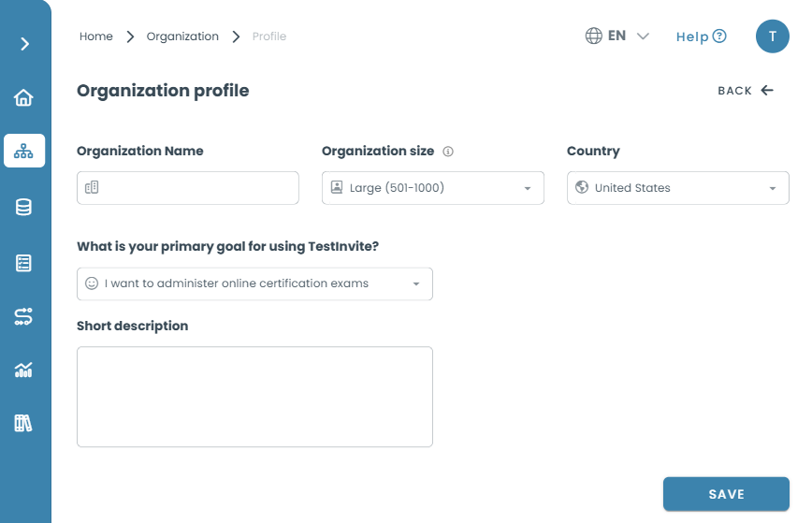The image size is (812, 523).
Task: Click the Organization size info icon
Action: pyautogui.click(x=448, y=152)
